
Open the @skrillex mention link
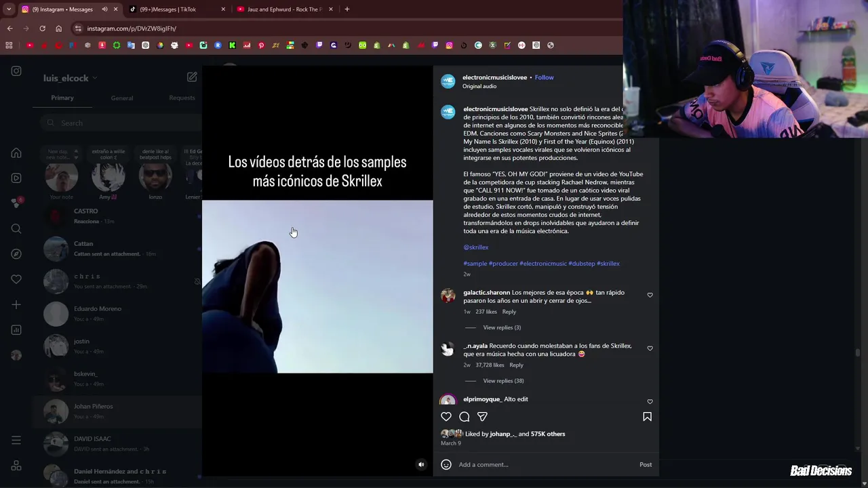pos(476,247)
